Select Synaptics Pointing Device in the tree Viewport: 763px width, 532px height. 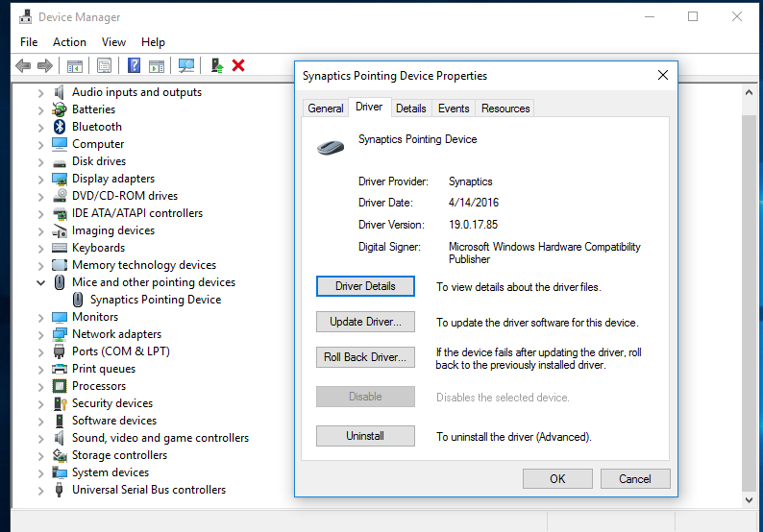(156, 300)
